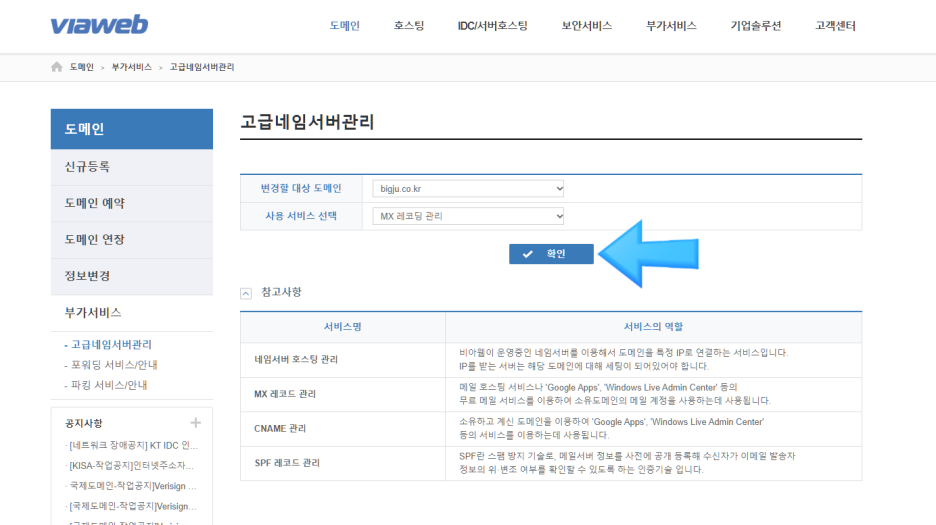Viewport: 936px width, 525px height.
Task: Click 고급네임서버관리 in the breadcrumb
Action: (x=202, y=67)
